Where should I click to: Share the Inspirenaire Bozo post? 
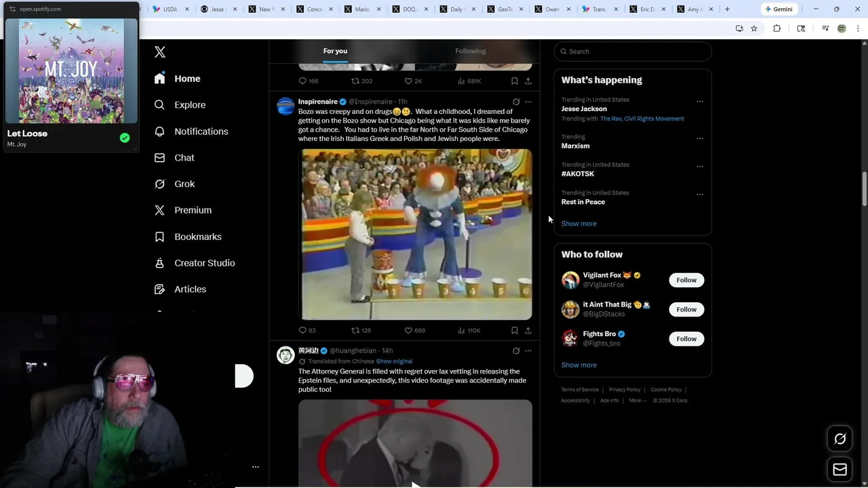528,331
